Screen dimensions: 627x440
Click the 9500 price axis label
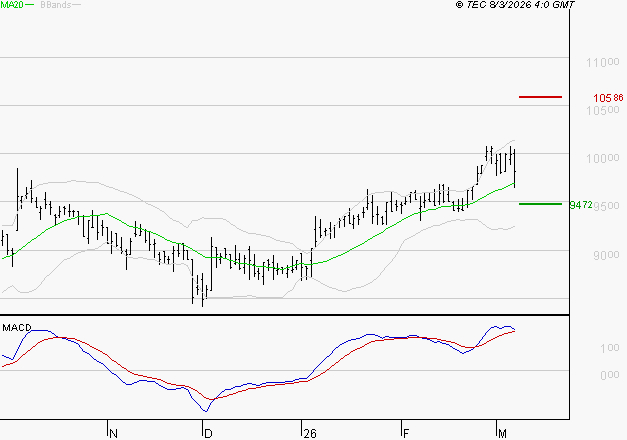(x=606, y=206)
